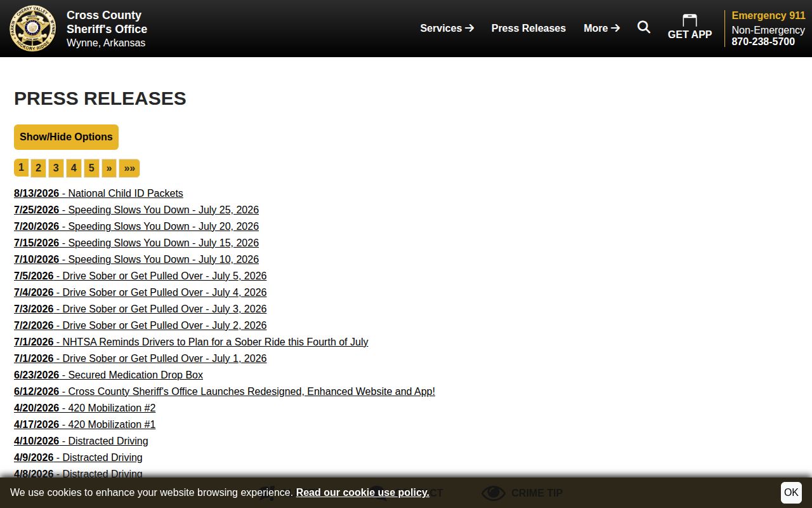Open NHTSA Sober Ride Fourth of July release
812x508 pixels.
click(x=191, y=342)
